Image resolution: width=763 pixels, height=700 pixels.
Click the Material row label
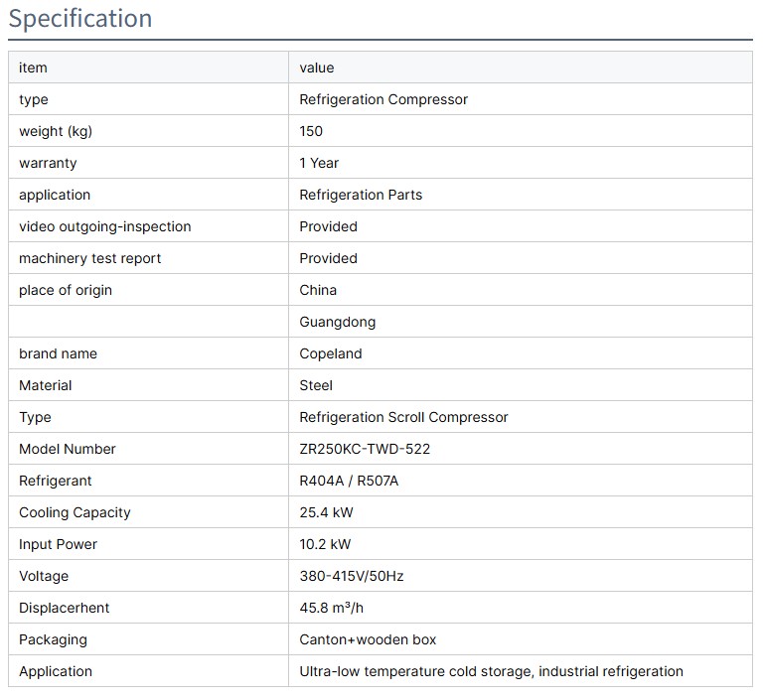pos(46,385)
